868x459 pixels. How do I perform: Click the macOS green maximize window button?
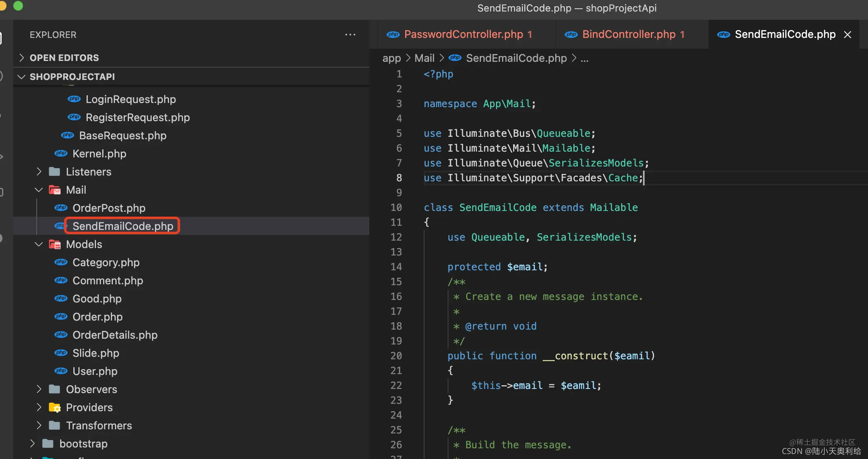click(18, 6)
